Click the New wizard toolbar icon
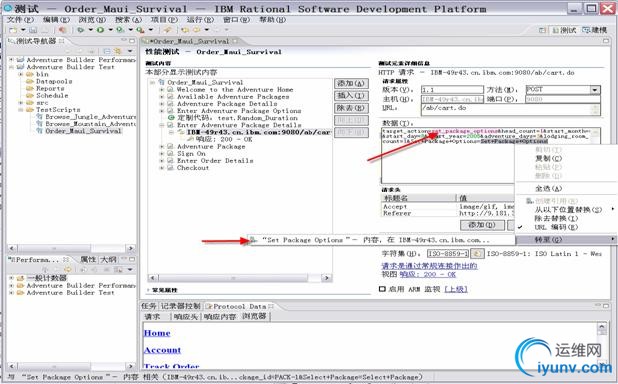The image size is (618, 384). tap(13, 30)
